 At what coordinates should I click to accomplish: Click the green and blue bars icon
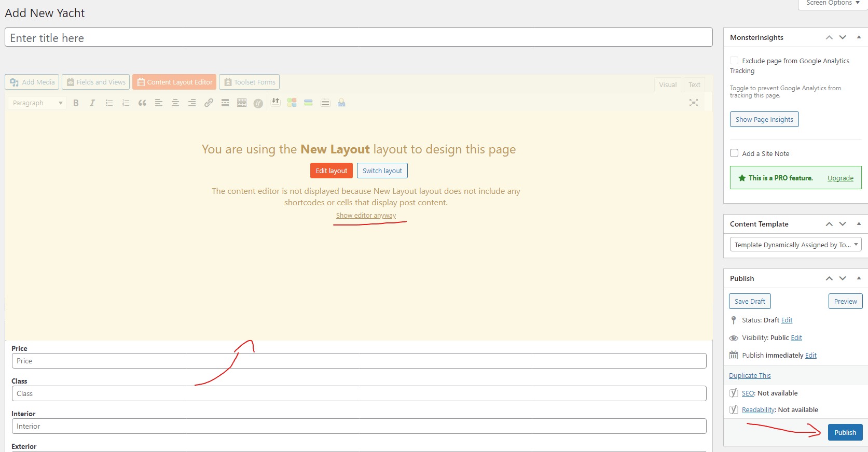pos(309,103)
